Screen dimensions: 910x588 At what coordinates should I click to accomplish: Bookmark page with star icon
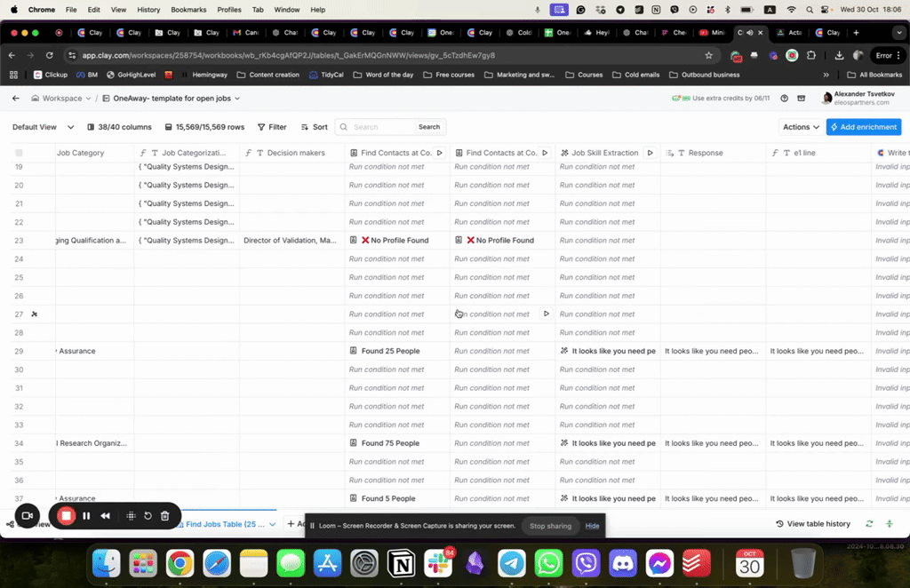point(708,56)
